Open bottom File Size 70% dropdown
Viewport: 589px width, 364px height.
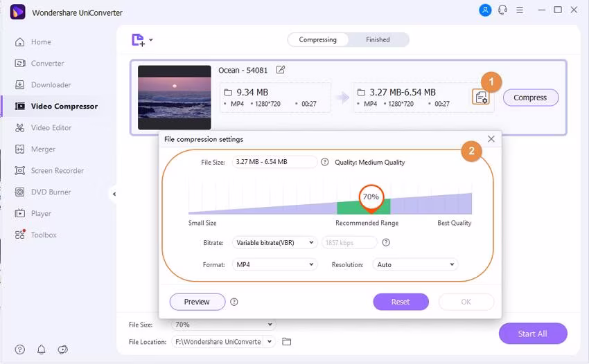tap(224, 325)
